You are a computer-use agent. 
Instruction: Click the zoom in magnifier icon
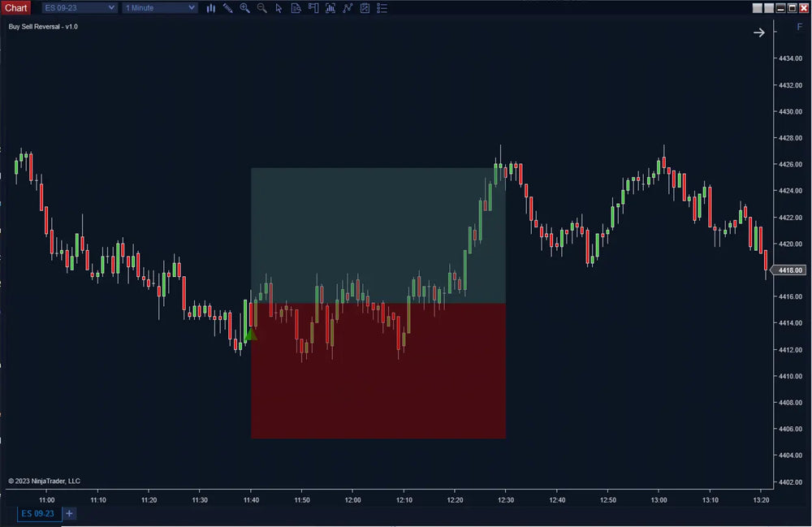point(244,7)
